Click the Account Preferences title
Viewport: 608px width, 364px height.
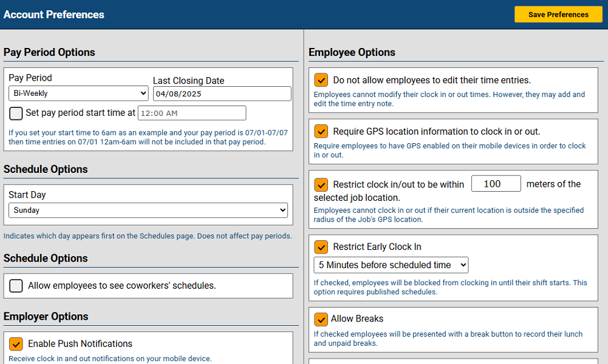click(54, 15)
